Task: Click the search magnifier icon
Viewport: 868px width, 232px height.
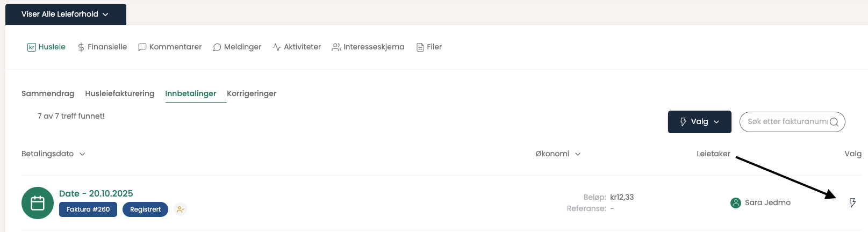Action: (x=834, y=122)
